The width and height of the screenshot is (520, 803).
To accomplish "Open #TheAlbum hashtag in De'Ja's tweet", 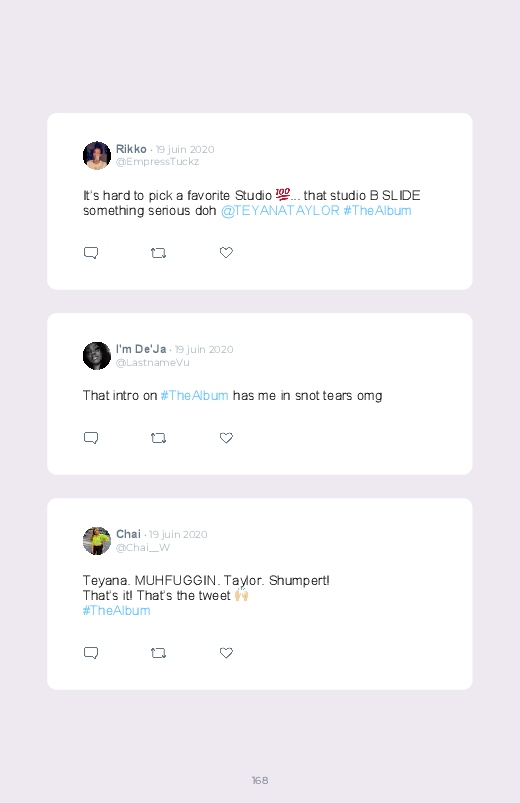I will 194,395.
